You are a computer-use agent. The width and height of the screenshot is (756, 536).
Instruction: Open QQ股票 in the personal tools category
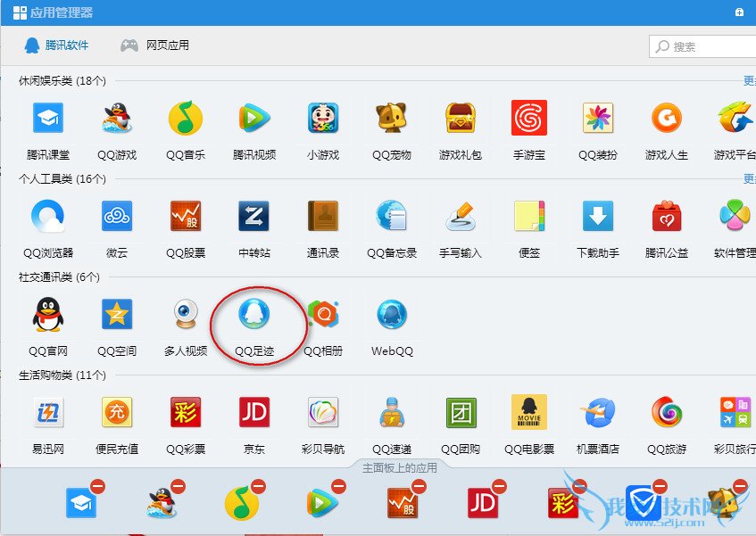point(186,216)
